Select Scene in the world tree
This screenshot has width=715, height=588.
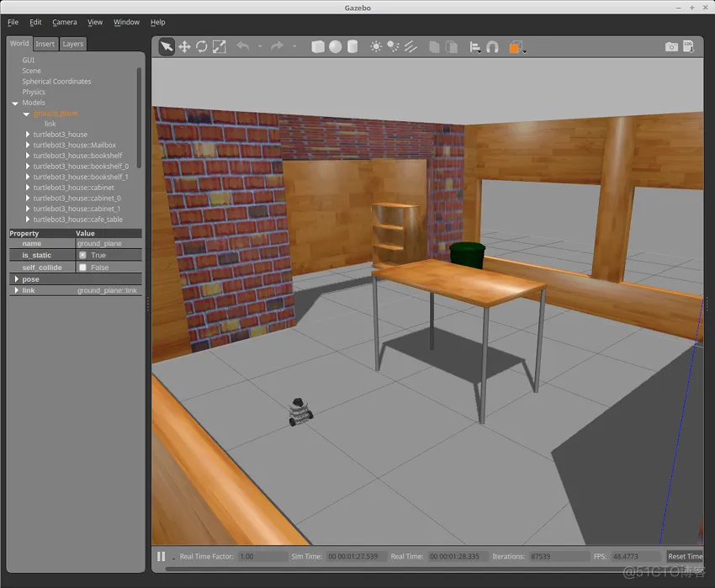(x=31, y=71)
